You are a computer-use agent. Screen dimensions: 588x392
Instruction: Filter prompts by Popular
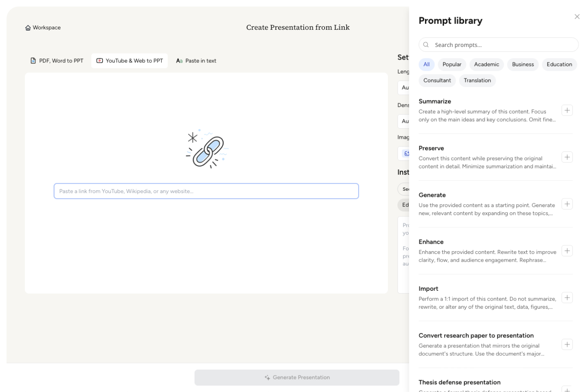pos(452,65)
